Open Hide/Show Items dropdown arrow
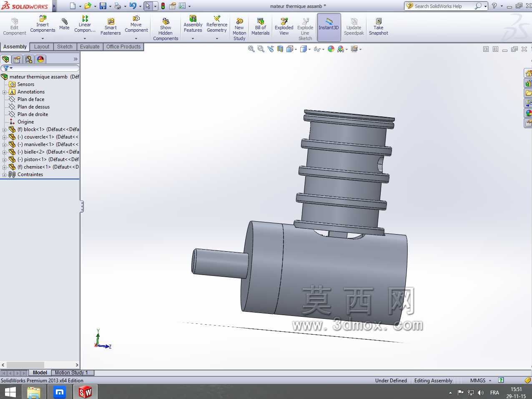The image size is (532, 399). click(323, 49)
